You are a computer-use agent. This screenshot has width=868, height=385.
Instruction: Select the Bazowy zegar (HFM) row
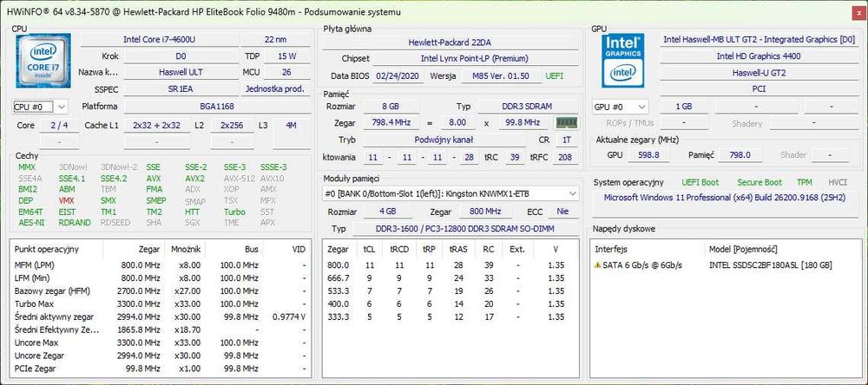(x=160, y=291)
